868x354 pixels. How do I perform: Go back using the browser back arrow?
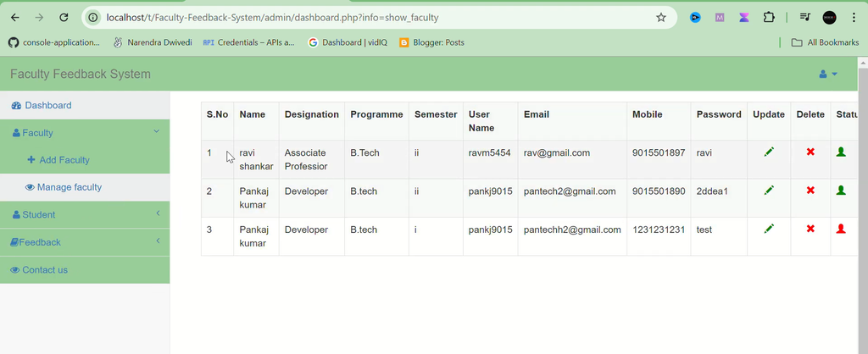15,18
